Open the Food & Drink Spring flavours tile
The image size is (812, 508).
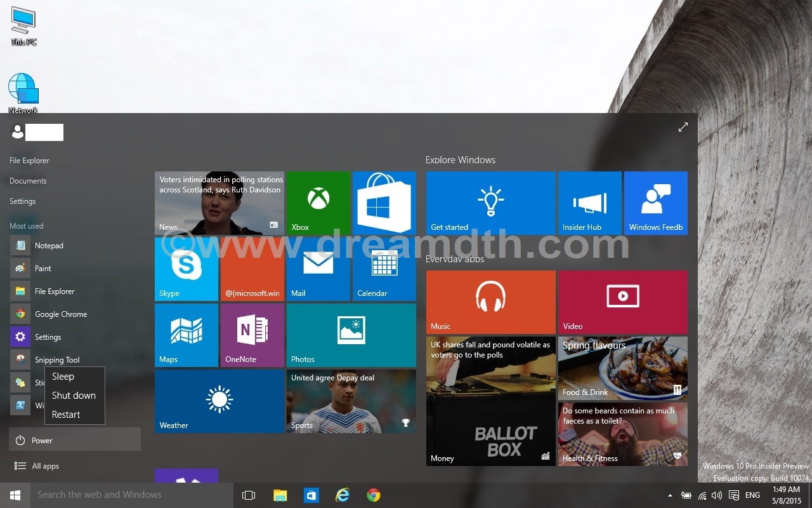click(x=622, y=368)
